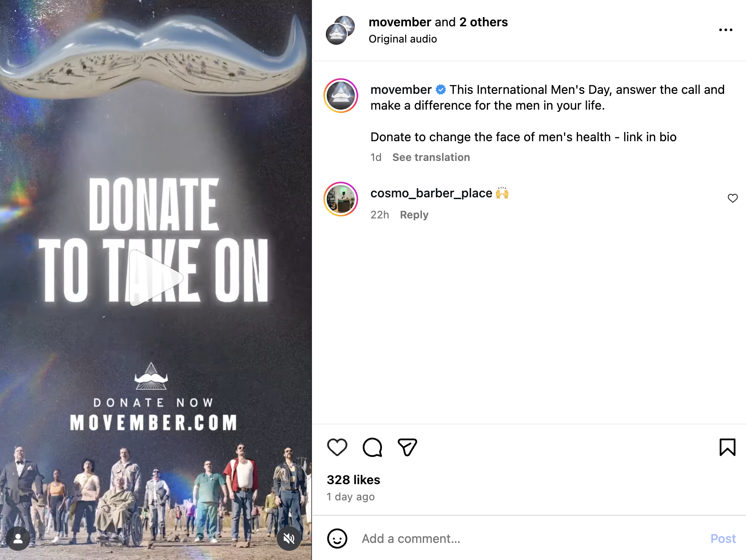Share post using paper plane icon

click(x=407, y=447)
